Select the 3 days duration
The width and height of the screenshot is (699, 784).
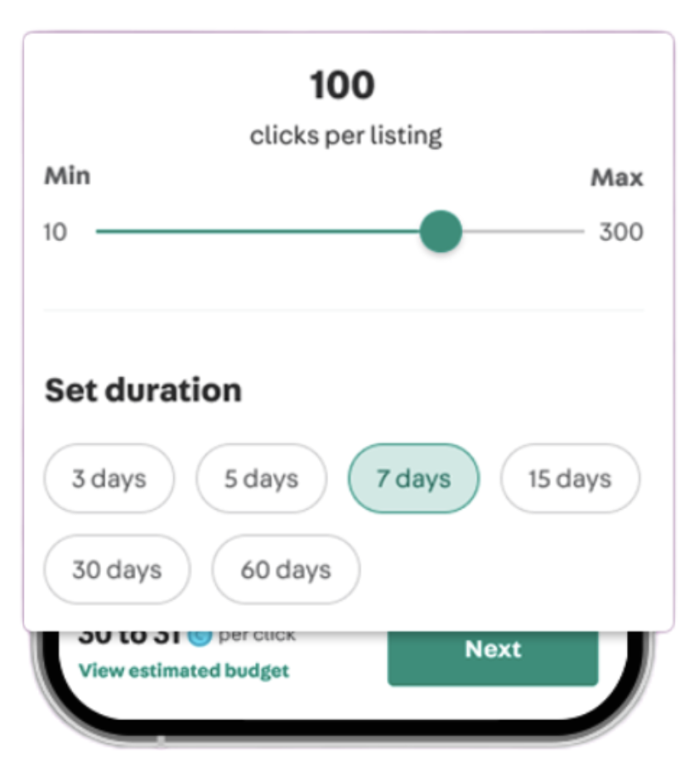click(x=108, y=479)
